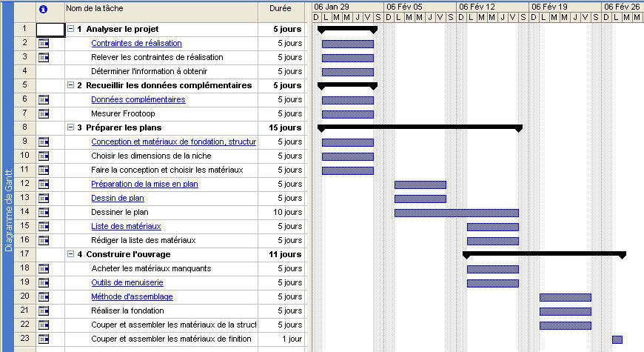Select the 06 Fév 19 week header
Screen dimensions: 644x352
(x=566, y=7)
